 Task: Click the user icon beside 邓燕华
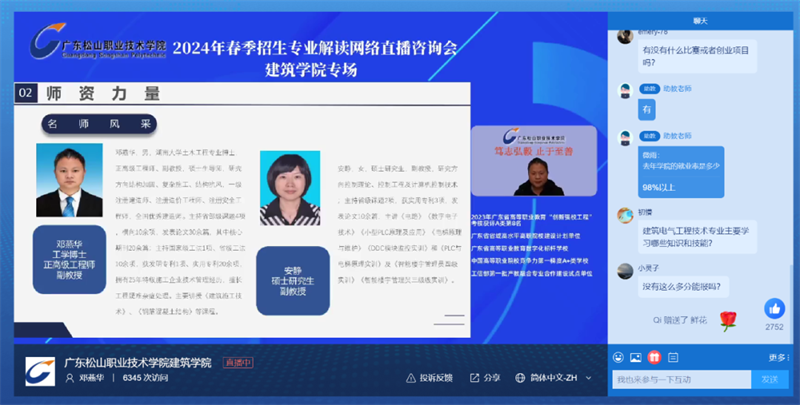pos(69,378)
